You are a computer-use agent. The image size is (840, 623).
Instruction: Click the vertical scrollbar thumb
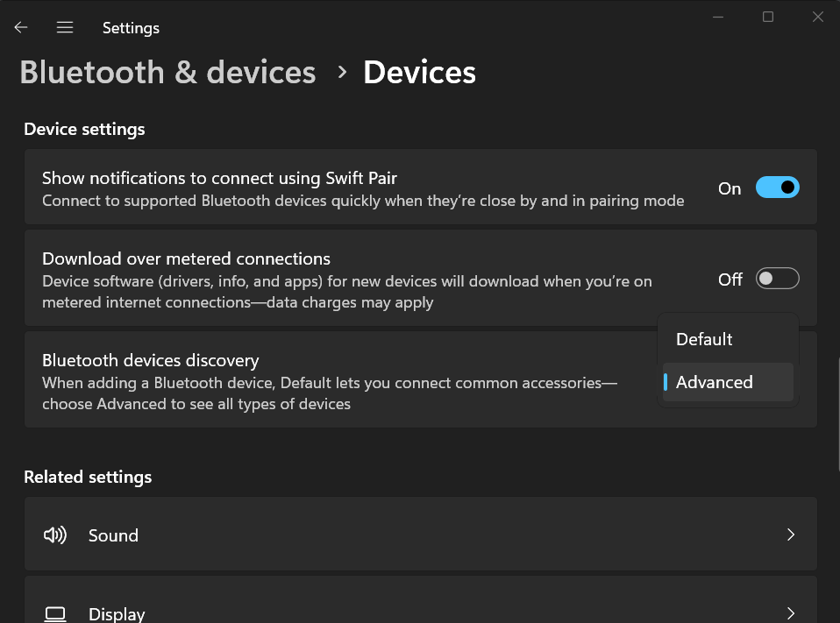(837, 414)
